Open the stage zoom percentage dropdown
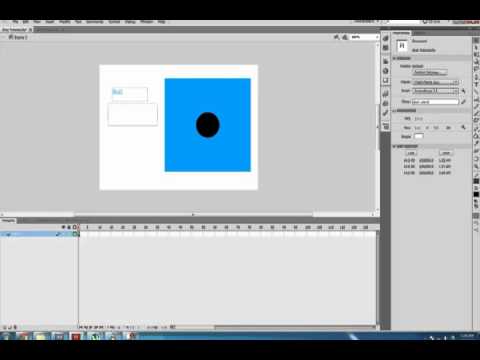This screenshot has height=360, width=480. (x=364, y=37)
